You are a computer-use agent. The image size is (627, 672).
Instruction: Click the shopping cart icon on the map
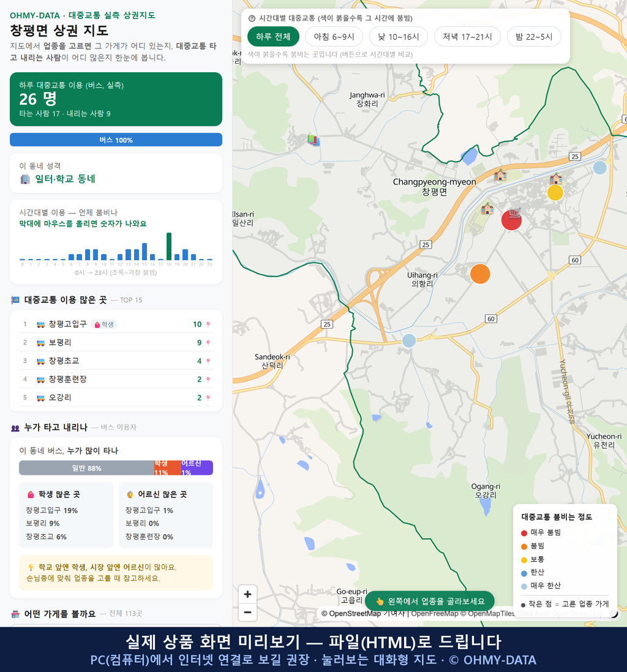pos(516,212)
